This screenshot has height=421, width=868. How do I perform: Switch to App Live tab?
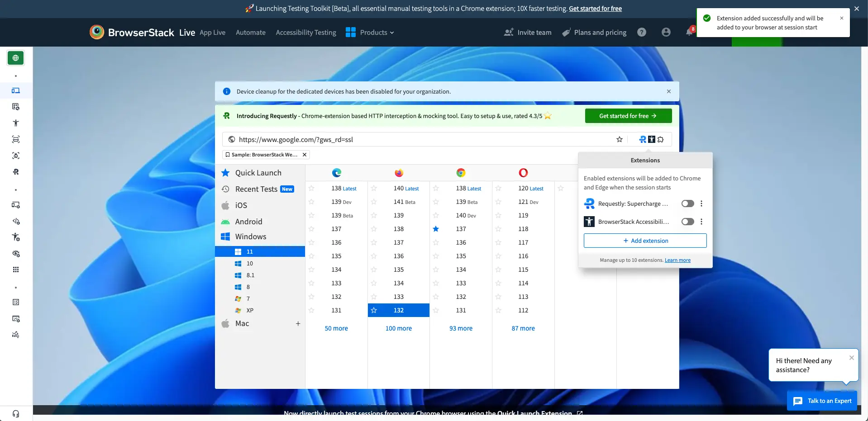[x=212, y=33]
